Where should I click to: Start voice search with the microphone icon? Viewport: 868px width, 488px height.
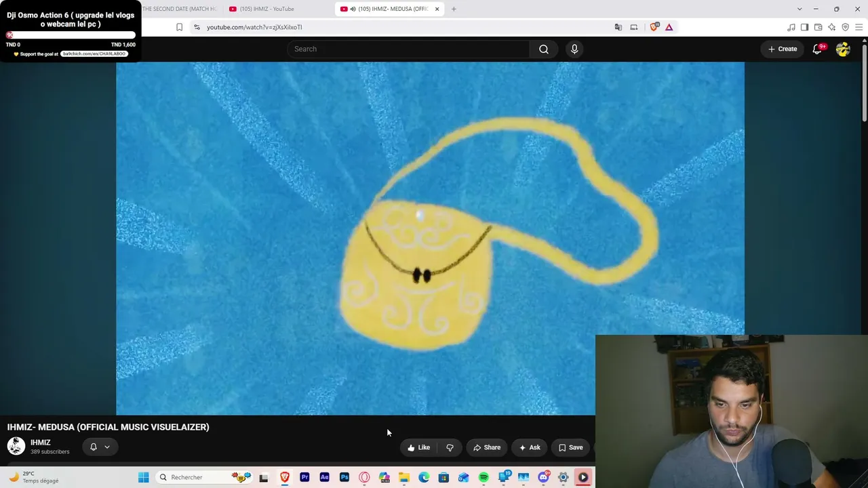click(574, 49)
